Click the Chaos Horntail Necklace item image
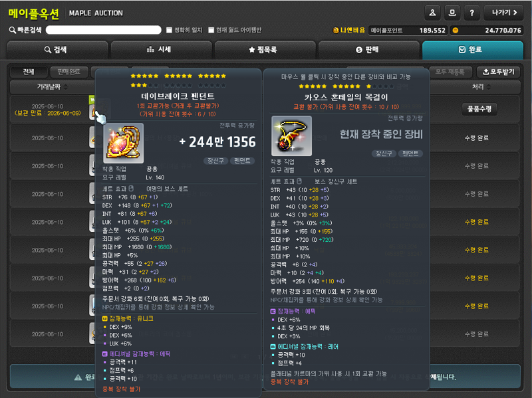 291,136
